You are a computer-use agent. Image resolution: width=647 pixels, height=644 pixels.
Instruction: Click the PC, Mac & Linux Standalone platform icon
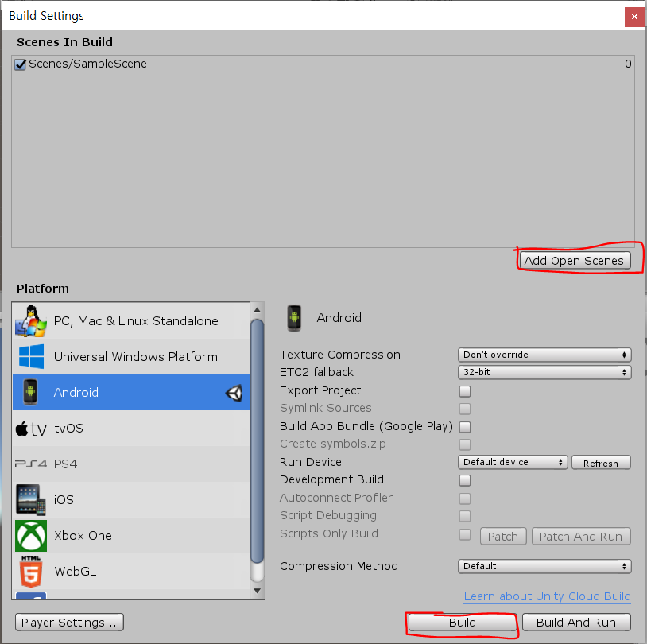(31, 321)
